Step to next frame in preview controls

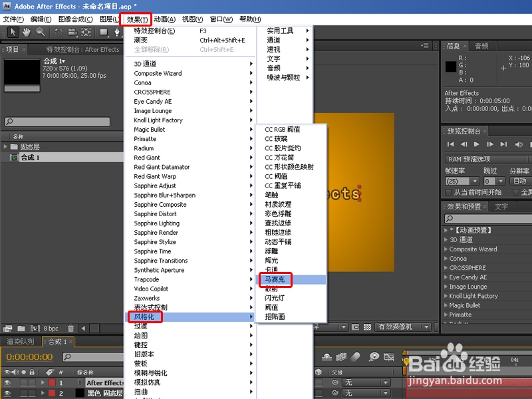tap(490, 144)
